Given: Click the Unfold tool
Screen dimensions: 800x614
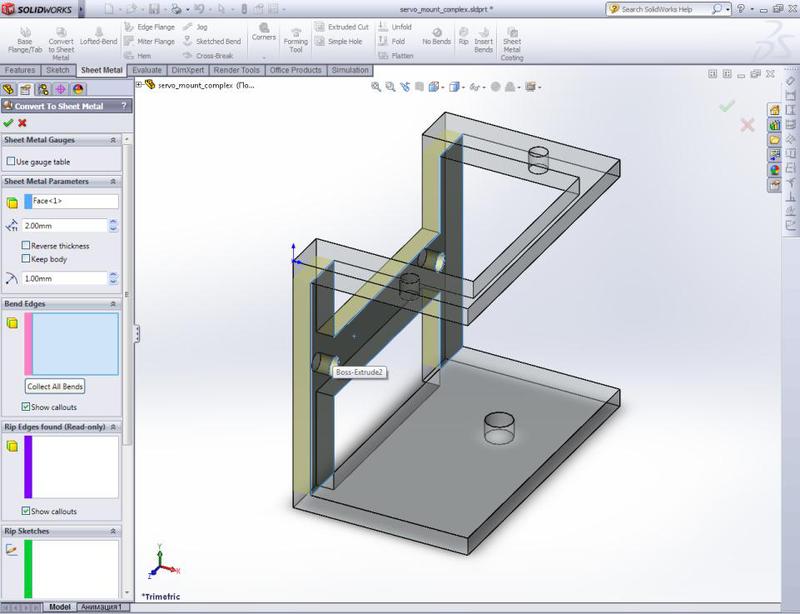Looking at the screenshot, I should (395, 27).
